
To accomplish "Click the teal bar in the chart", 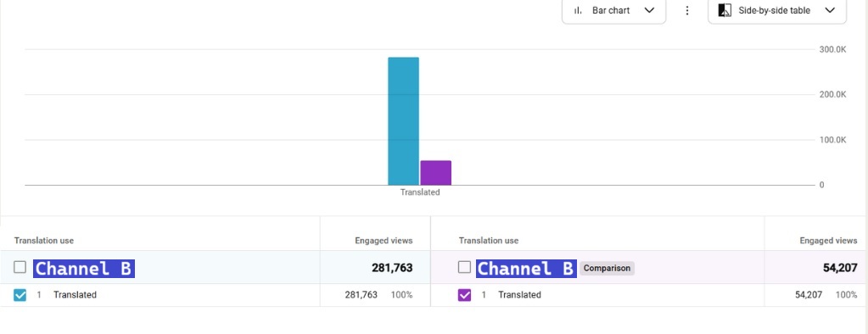I will point(403,121).
